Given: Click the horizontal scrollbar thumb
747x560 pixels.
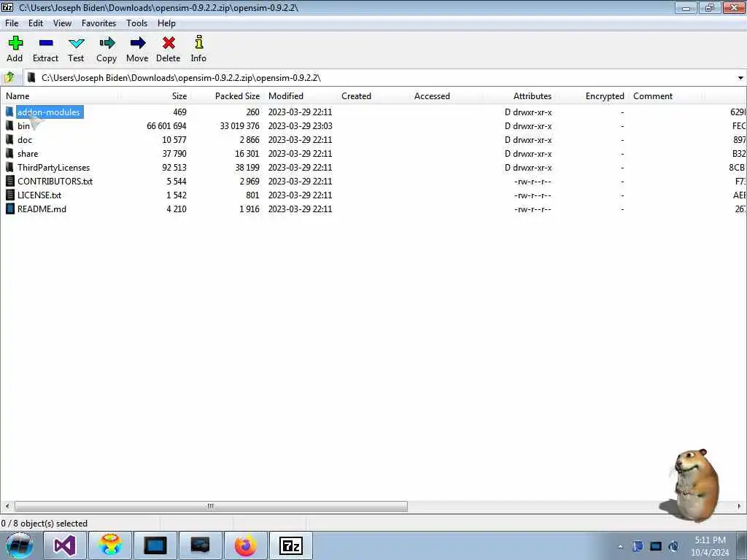Looking at the screenshot, I should [211, 506].
